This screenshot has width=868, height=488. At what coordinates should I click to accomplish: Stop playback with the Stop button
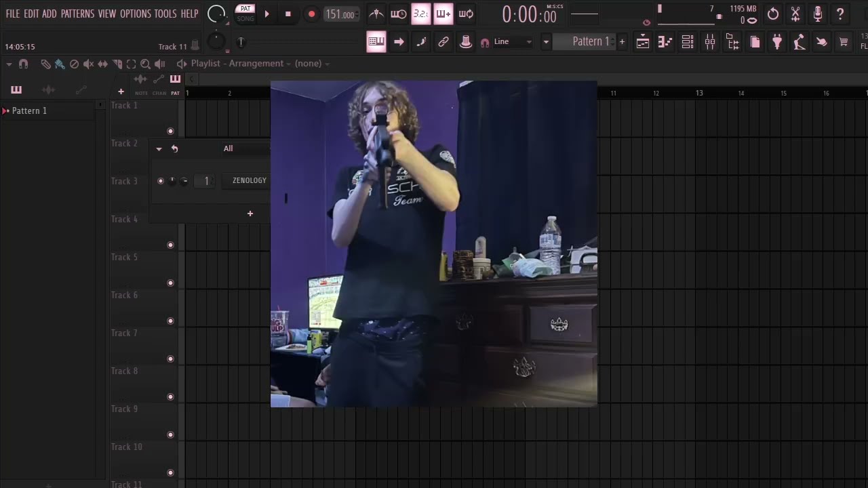[288, 14]
